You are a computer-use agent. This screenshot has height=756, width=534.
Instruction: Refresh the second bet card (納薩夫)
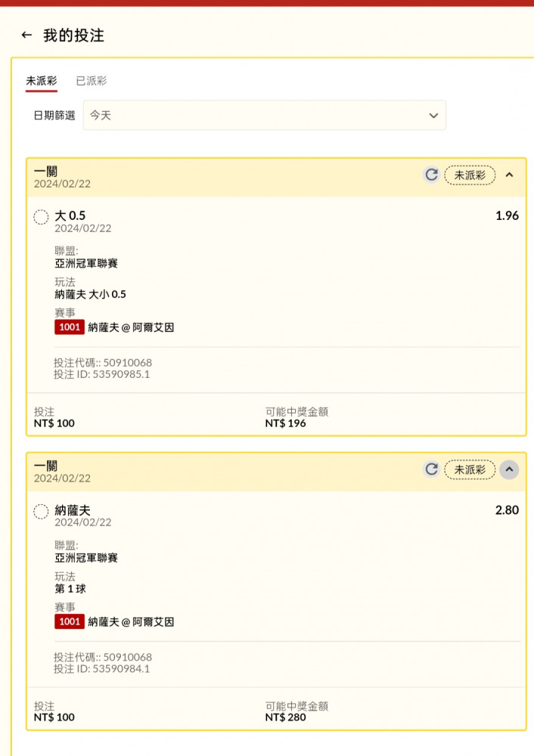coord(431,469)
